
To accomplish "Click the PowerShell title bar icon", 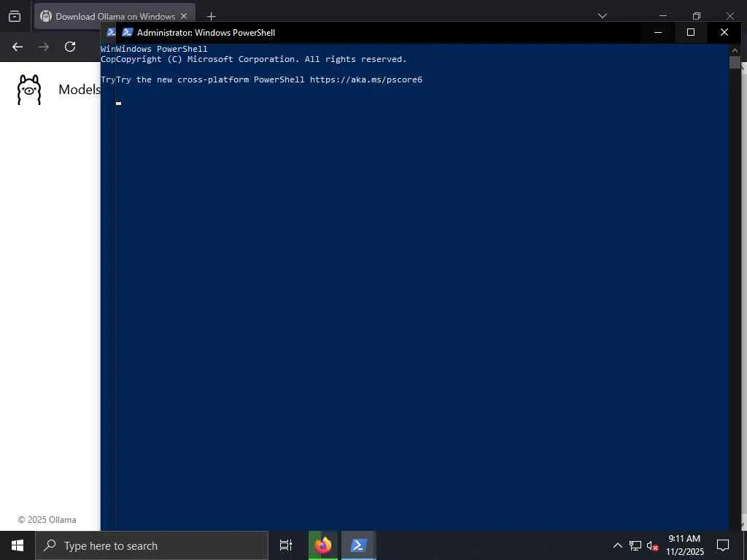I will pos(127,32).
